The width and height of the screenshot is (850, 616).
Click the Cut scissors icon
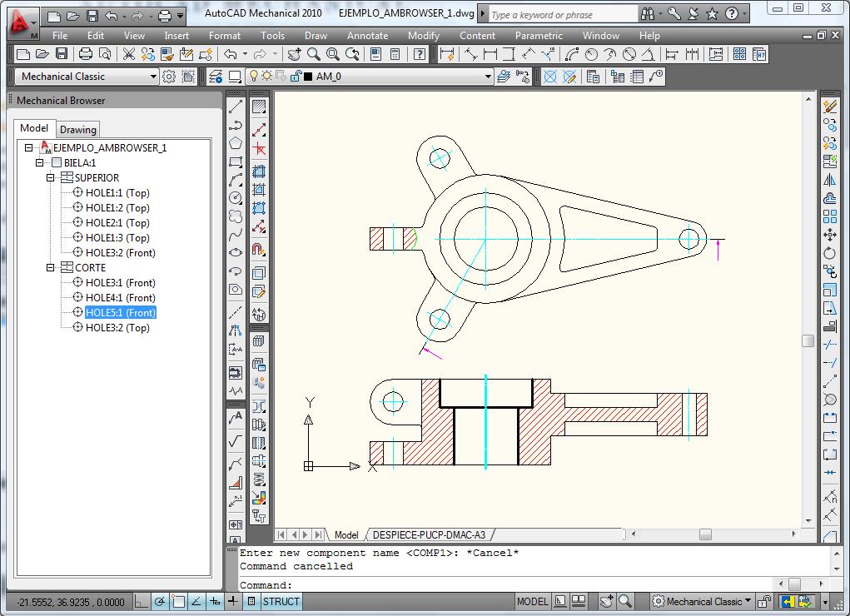(128, 54)
